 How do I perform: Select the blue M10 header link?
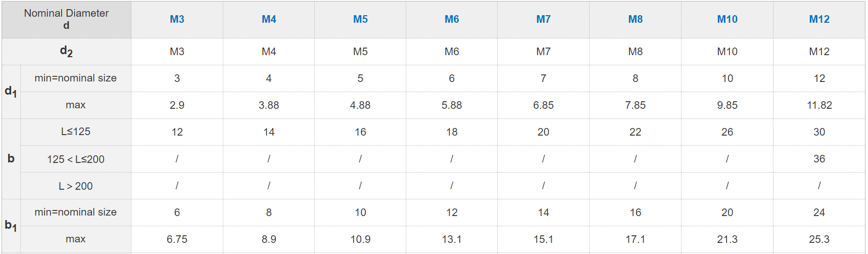pyautogui.click(x=727, y=19)
